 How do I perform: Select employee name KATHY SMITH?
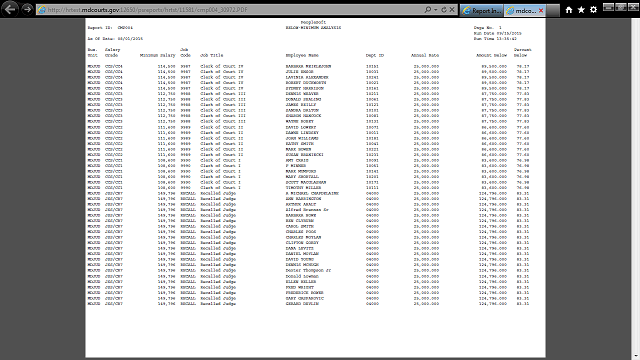300,144
